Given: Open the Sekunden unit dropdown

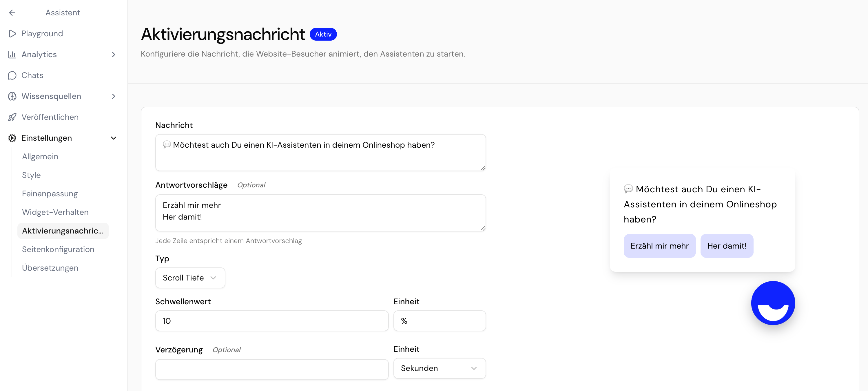Looking at the screenshot, I should 440,368.
